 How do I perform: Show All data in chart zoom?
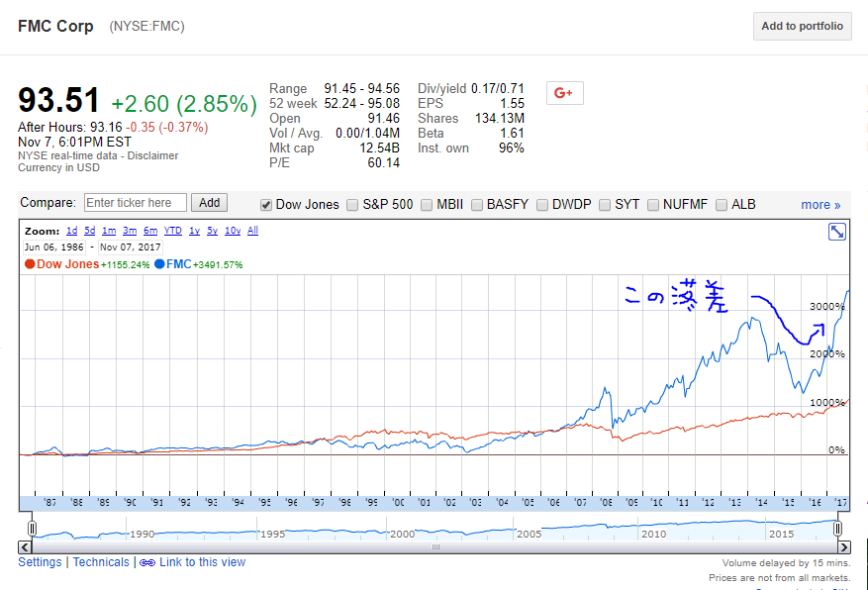click(x=252, y=231)
